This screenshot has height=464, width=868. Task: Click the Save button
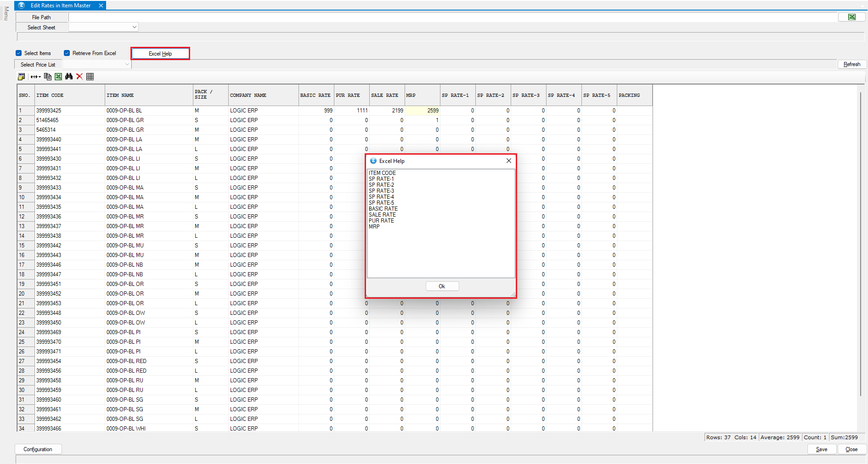coord(822,449)
